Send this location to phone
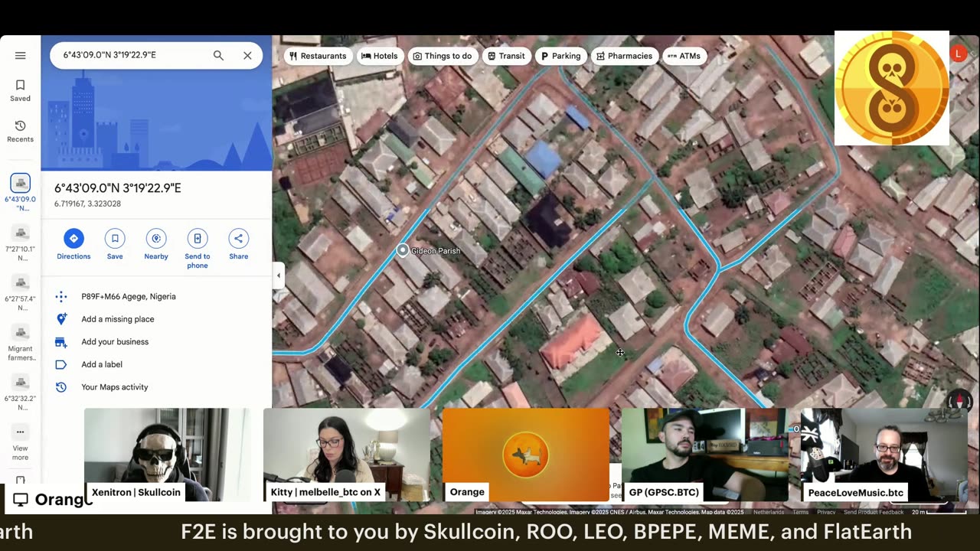This screenshot has width=980, height=551. tap(198, 249)
